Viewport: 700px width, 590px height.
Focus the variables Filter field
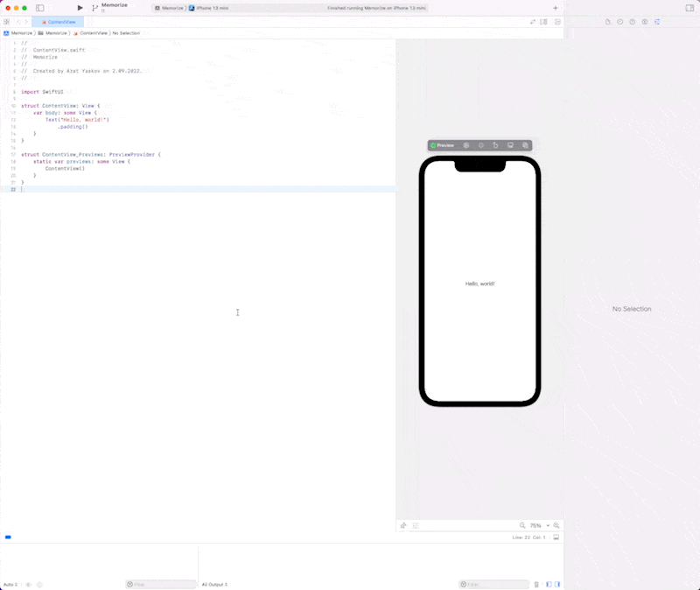click(x=161, y=584)
